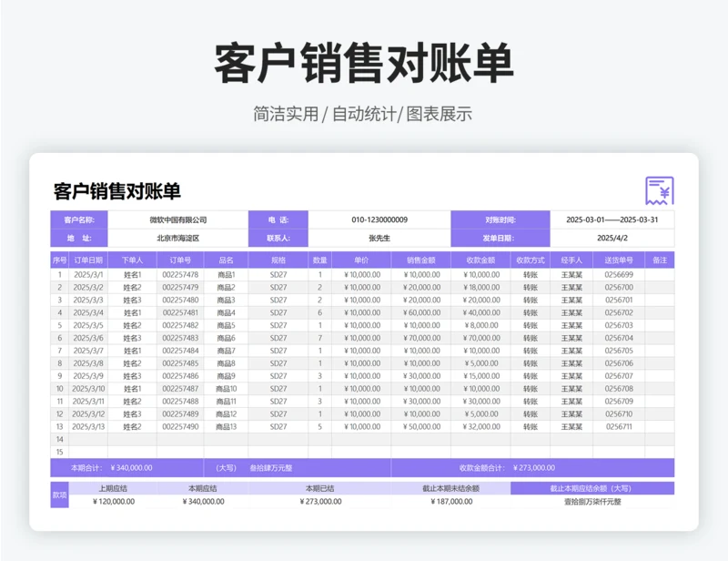Select the 本期已结 header
This screenshot has height=561, width=728.
click(320, 488)
